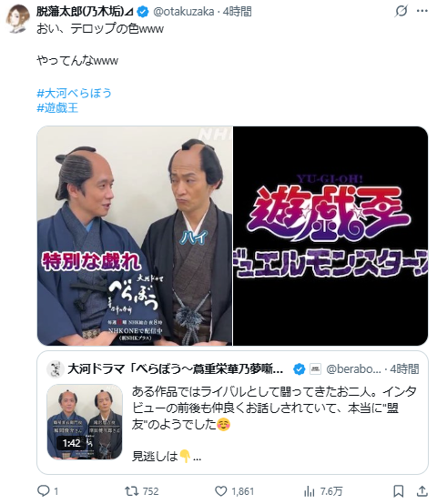Screen dimensions: 437x504
Task: Open the share icon at the bottom right
Action: (x=422, y=491)
